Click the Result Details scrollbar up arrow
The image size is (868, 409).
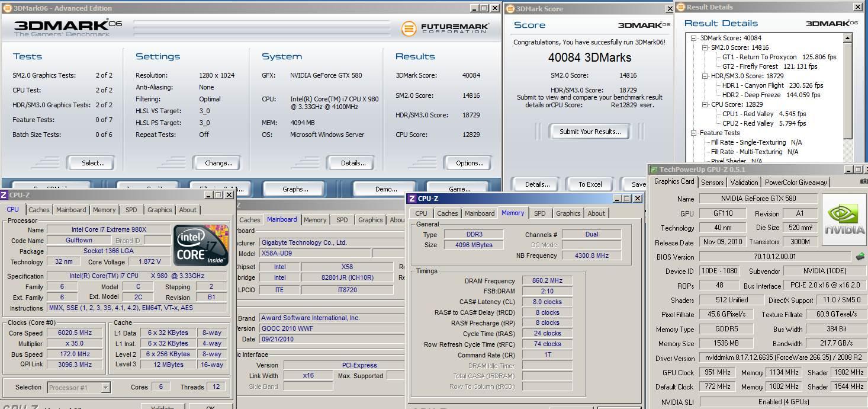[848, 38]
